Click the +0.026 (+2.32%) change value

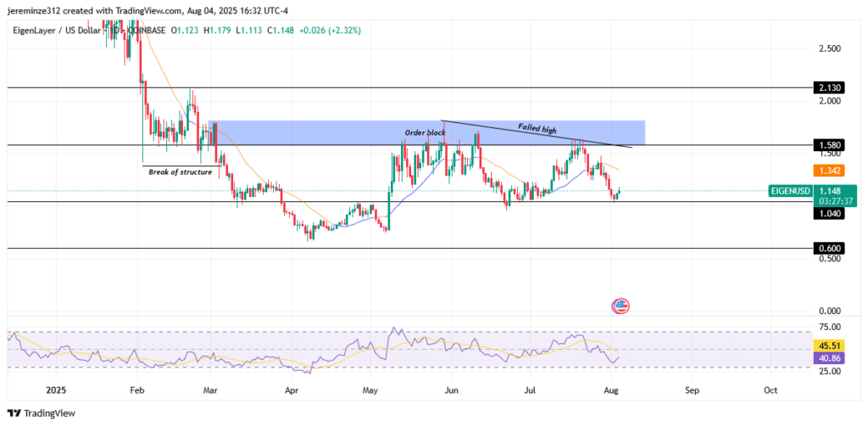tap(330, 31)
